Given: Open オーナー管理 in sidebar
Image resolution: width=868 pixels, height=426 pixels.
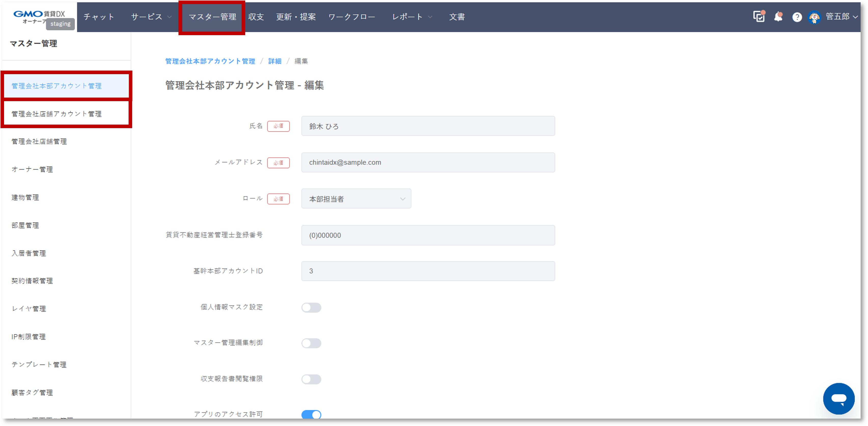Looking at the screenshot, I should tap(32, 169).
